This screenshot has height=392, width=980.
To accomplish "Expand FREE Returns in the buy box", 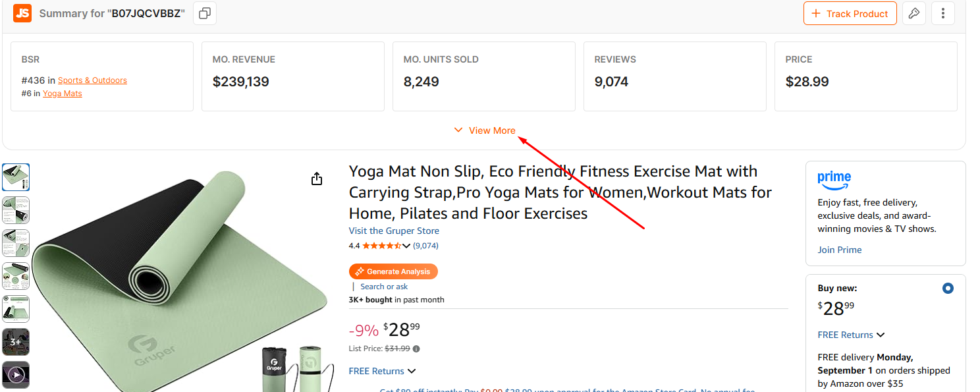I will click(851, 335).
